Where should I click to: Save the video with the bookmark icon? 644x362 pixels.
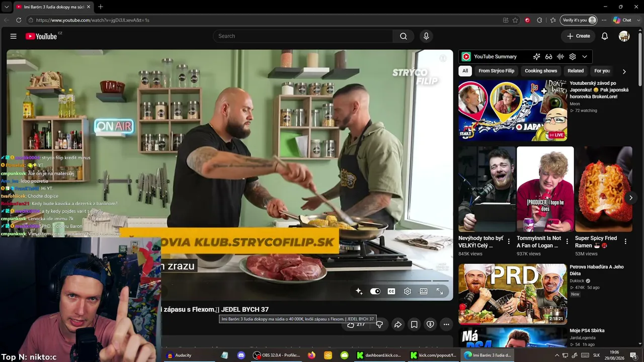[414, 324]
